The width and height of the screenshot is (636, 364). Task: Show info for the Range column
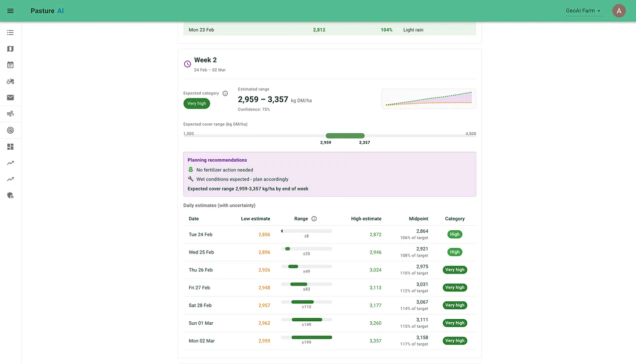(x=314, y=219)
